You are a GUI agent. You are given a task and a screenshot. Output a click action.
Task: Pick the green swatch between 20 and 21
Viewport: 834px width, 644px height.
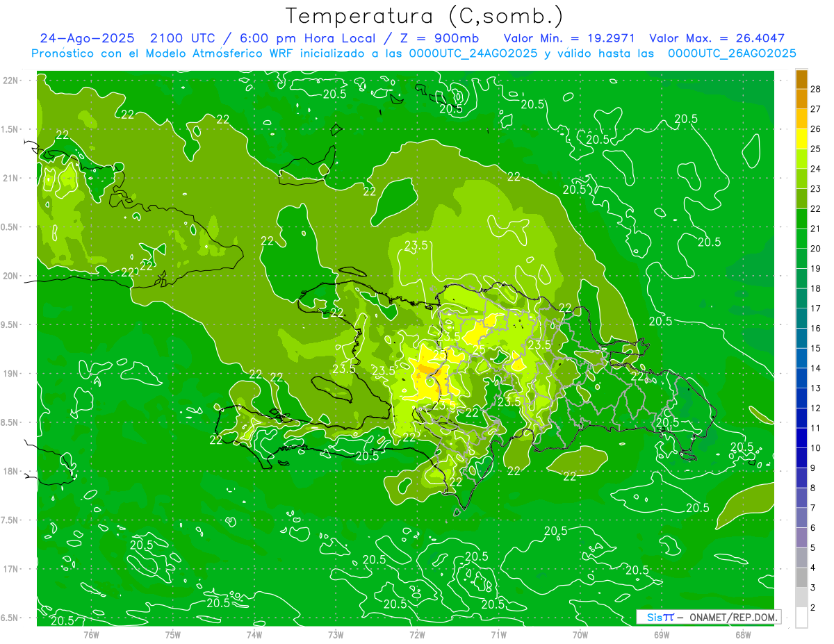pyautogui.click(x=801, y=239)
